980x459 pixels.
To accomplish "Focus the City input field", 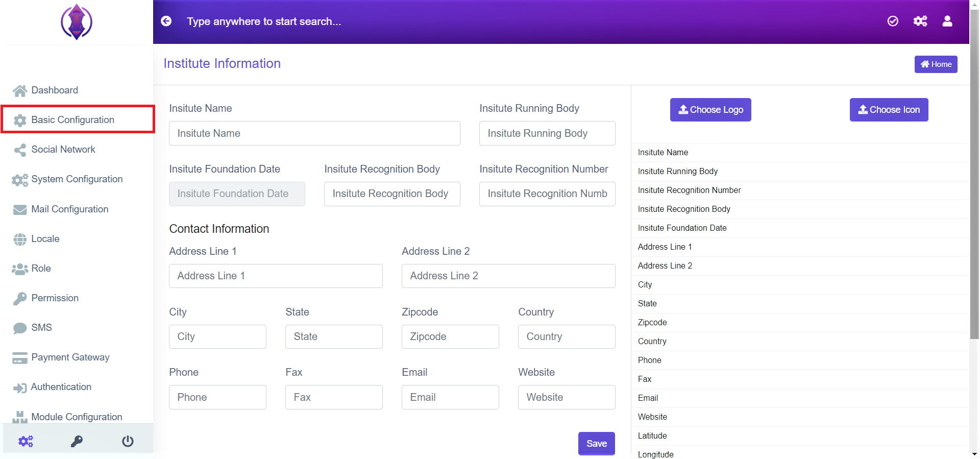I will (217, 336).
